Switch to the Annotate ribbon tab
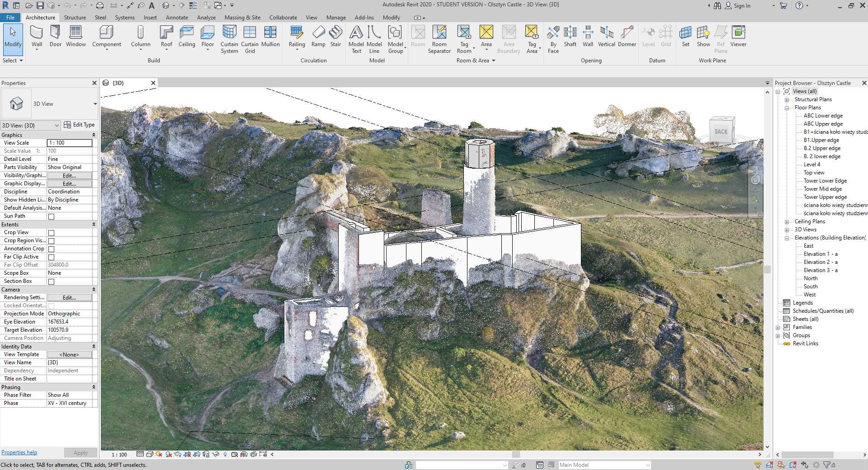The height and width of the screenshot is (470, 868). (x=177, y=18)
